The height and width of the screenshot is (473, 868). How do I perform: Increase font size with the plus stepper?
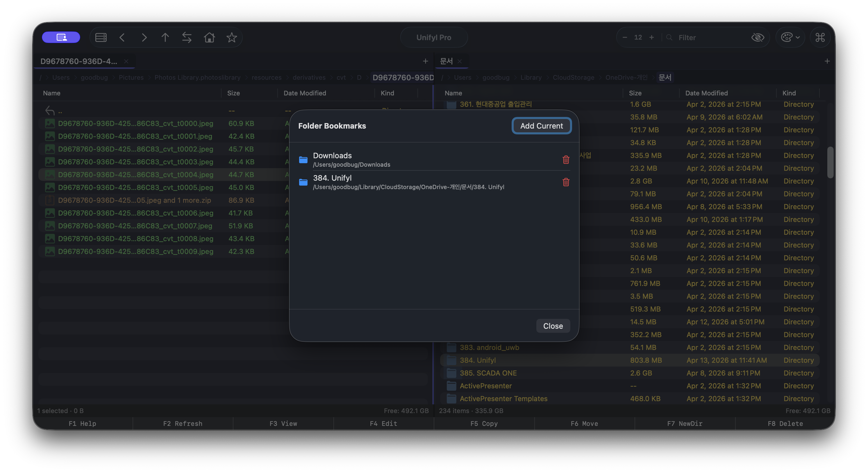point(651,38)
